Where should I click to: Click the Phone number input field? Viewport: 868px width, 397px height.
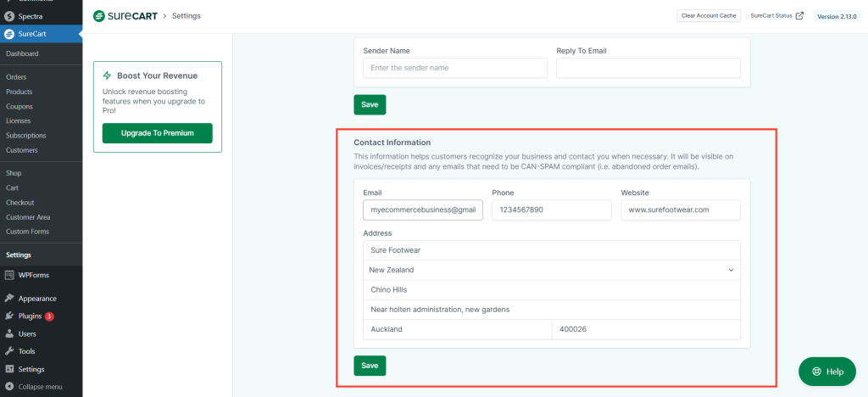point(551,210)
